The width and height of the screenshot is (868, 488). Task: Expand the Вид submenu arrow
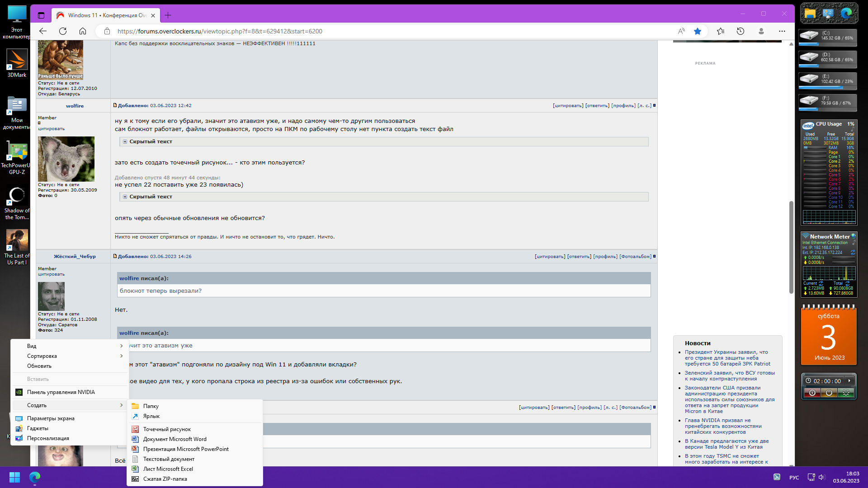tap(121, 346)
